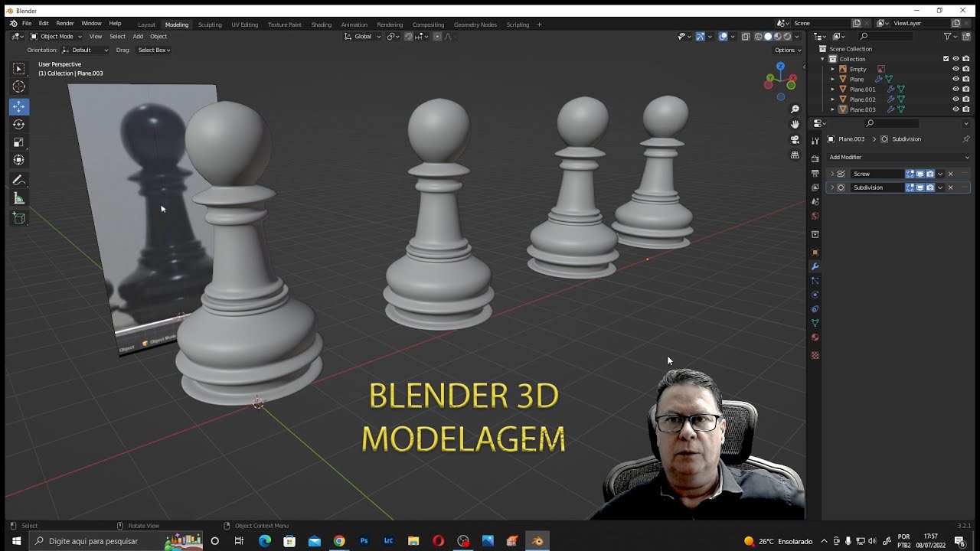Activate the 3D Cursor tool
The image size is (980, 551).
(x=19, y=87)
